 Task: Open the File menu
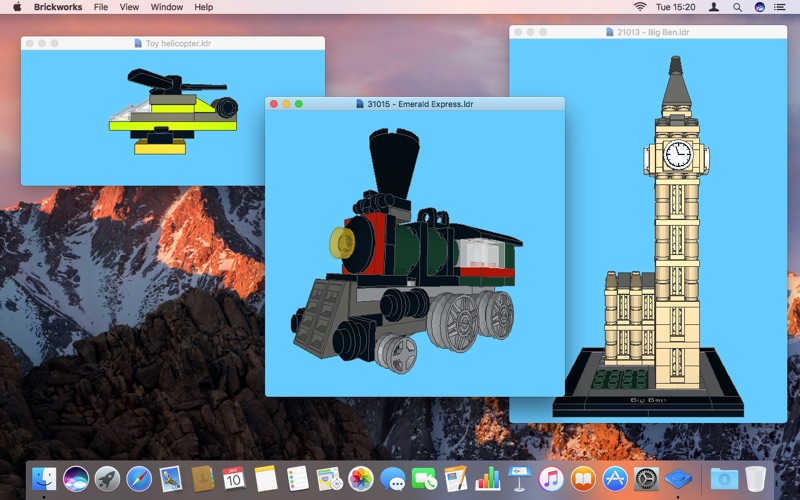101,7
